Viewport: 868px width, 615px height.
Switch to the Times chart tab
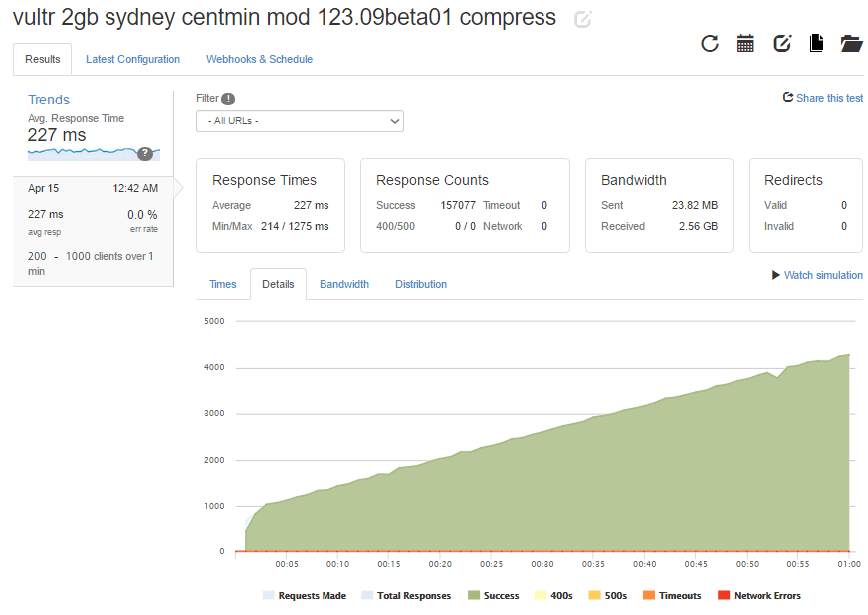tap(223, 284)
